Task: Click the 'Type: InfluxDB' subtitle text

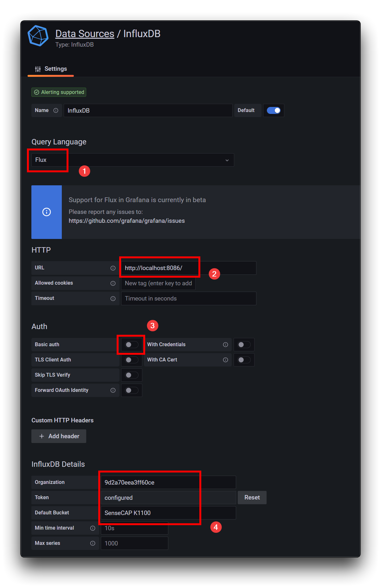Action: (74, 45)
